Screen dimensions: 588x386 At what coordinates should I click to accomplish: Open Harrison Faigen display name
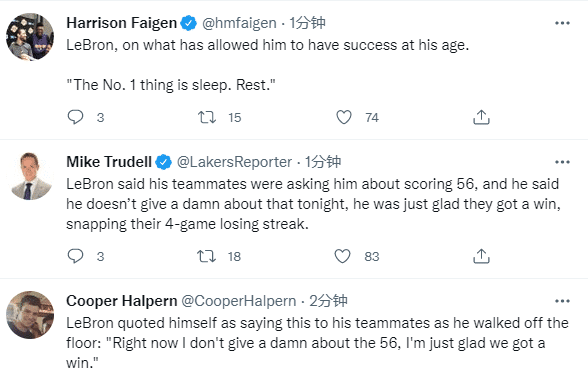[122, 23]
